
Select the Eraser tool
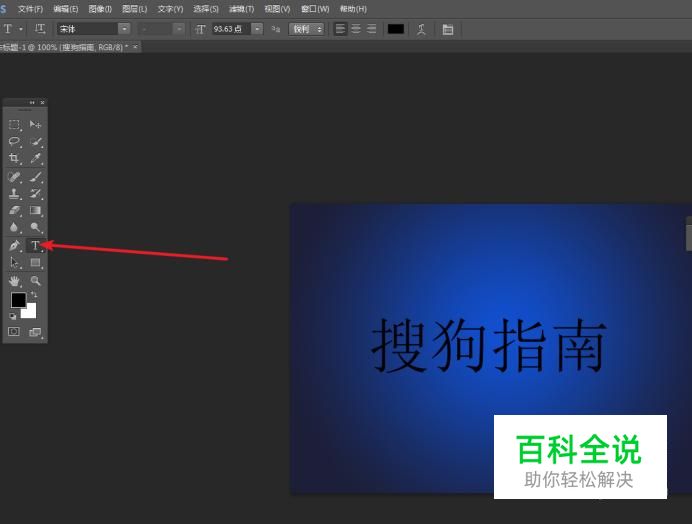14,211
